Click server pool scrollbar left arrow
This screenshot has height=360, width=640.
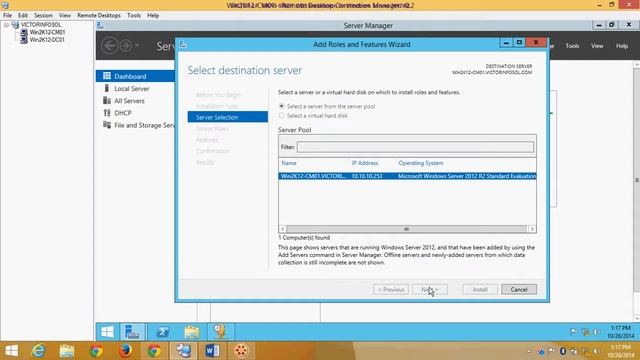pyautogui.click(x=282, y=229)
